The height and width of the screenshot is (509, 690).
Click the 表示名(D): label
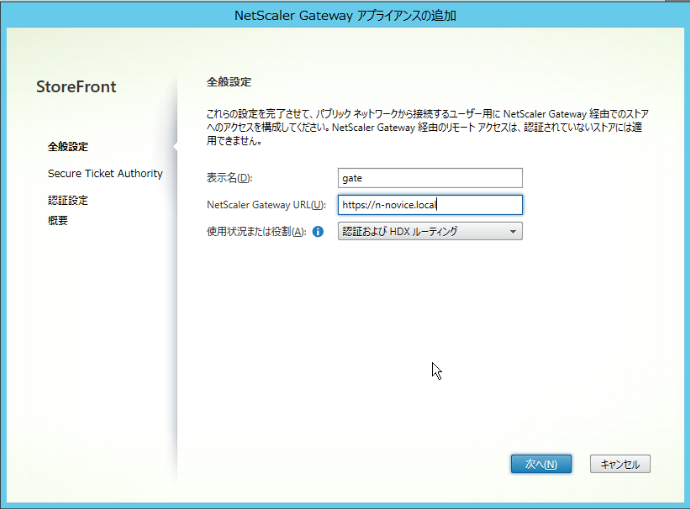tap(229, 178)
